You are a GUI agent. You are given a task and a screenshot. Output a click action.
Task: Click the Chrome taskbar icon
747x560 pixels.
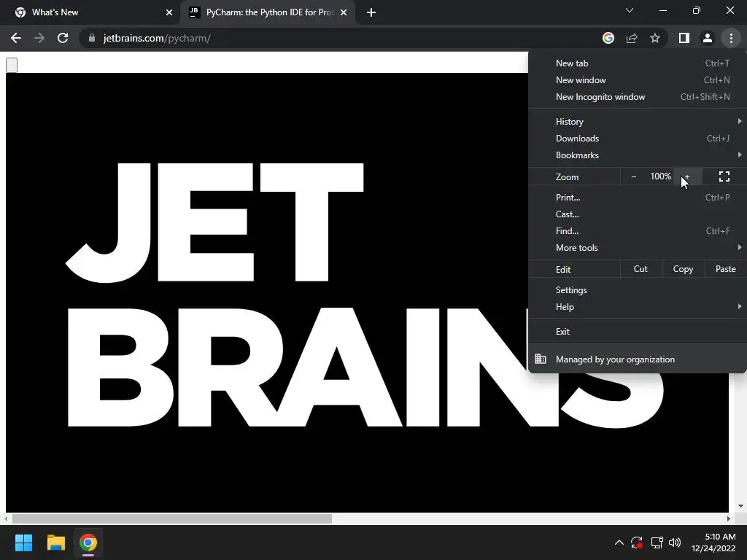pyautogui.click(x=88, y=542)
